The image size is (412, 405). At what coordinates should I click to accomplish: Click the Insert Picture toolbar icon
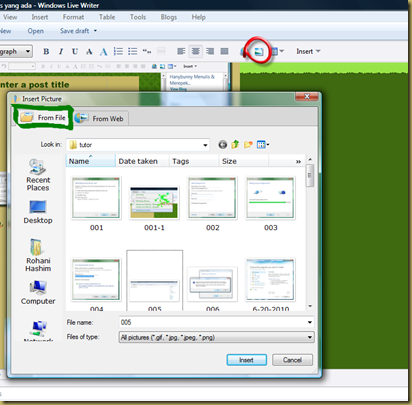[x=259, y=52]
